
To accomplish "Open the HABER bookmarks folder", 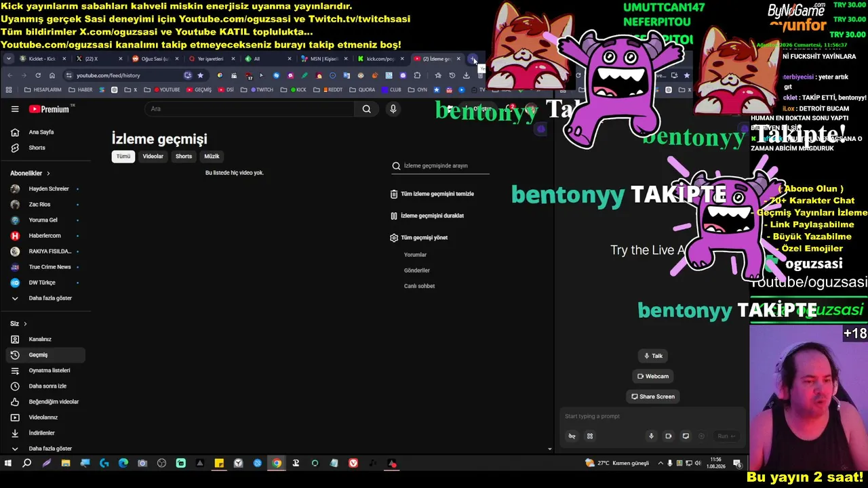I will [80, 90].
